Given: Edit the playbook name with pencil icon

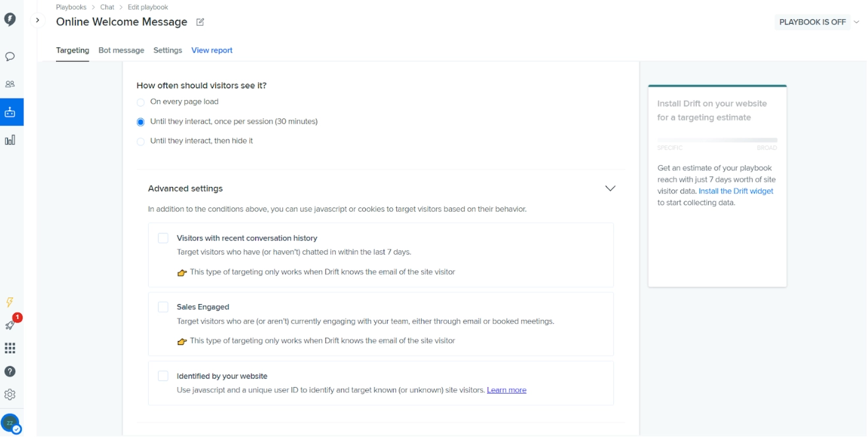Looking at the screenshot, I should click(x=200, y=22).
